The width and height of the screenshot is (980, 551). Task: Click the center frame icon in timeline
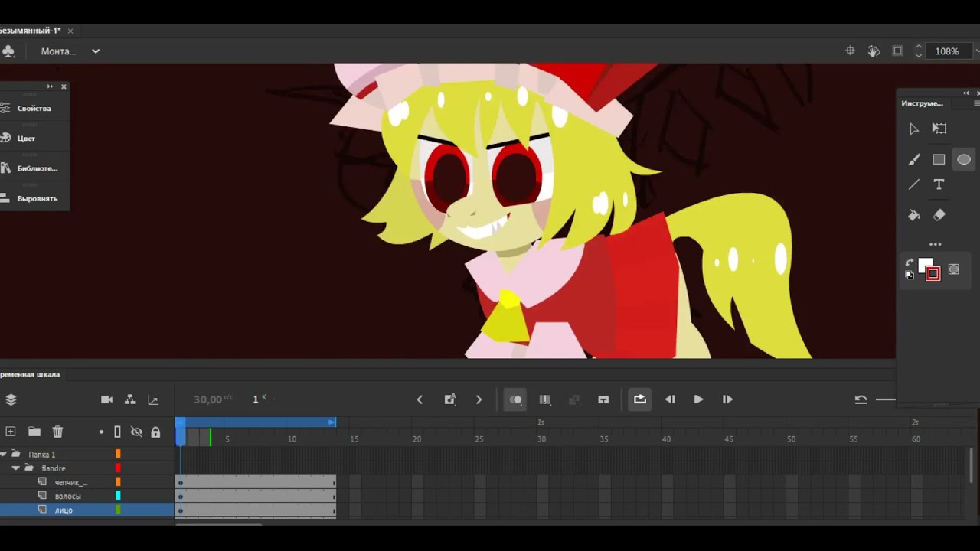[x=603, y=399]
